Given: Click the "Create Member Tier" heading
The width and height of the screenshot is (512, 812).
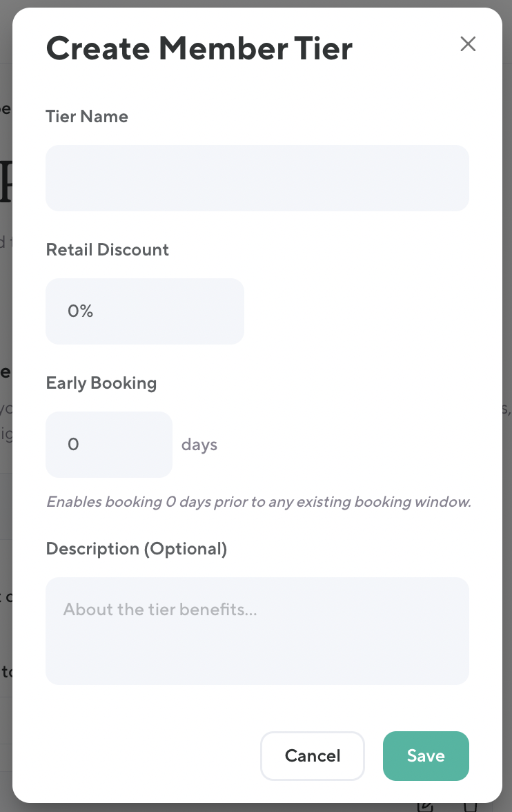Looking at the screenshot, I should [199, 48].
